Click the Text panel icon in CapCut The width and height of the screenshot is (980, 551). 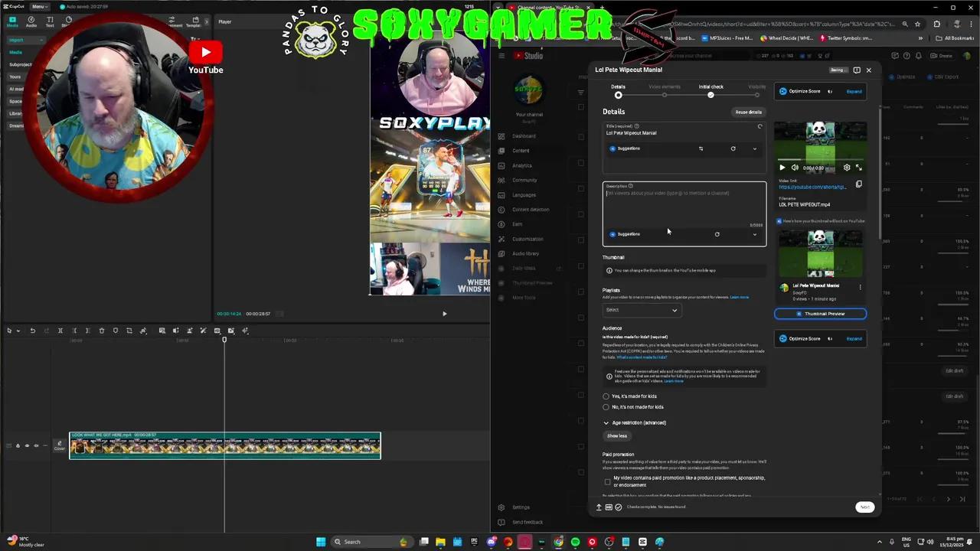49,21
